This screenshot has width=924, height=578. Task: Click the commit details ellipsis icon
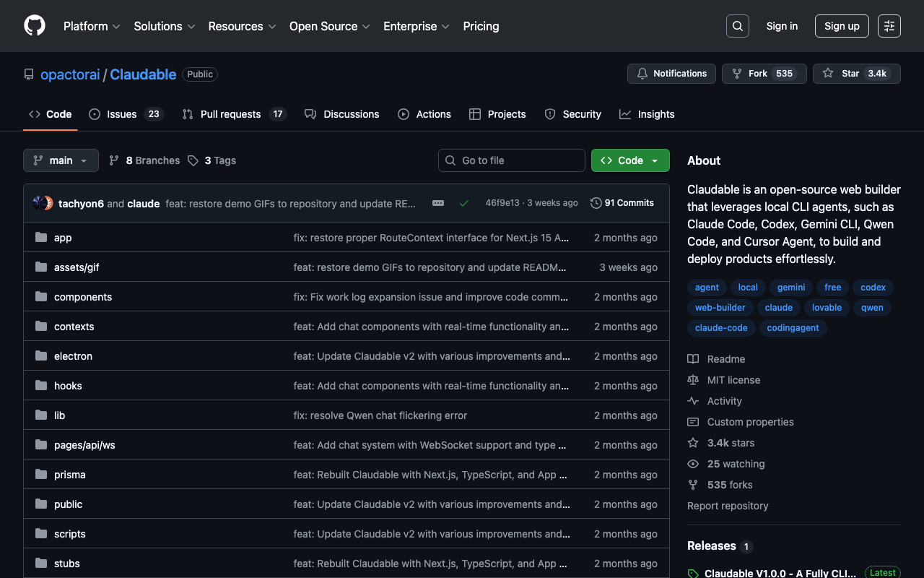click(x=438, y=203)
